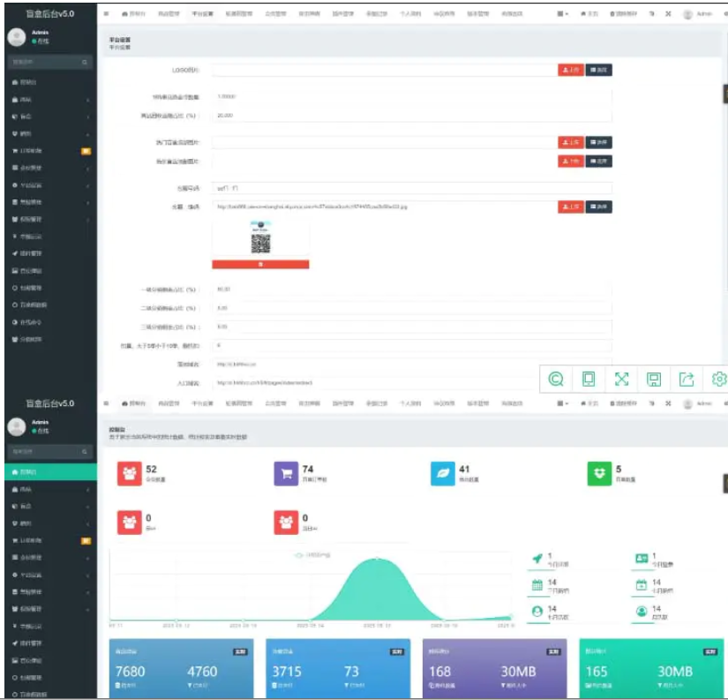Select the highlighted green sidebar item on dashboard
The height and width of the screenshot is (700, 728).
(50, 472)
